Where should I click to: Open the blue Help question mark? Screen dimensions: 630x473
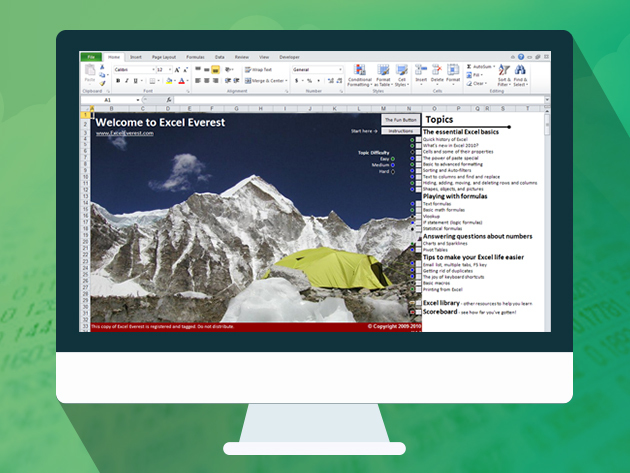coord(521,57)
